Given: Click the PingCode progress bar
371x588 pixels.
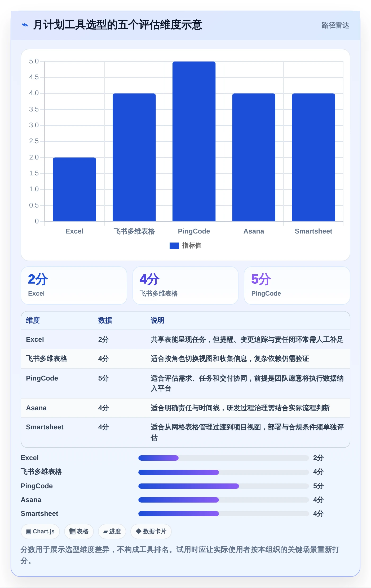Looking at the screenshot, I should pyautogui.click(x=224, y=486).
